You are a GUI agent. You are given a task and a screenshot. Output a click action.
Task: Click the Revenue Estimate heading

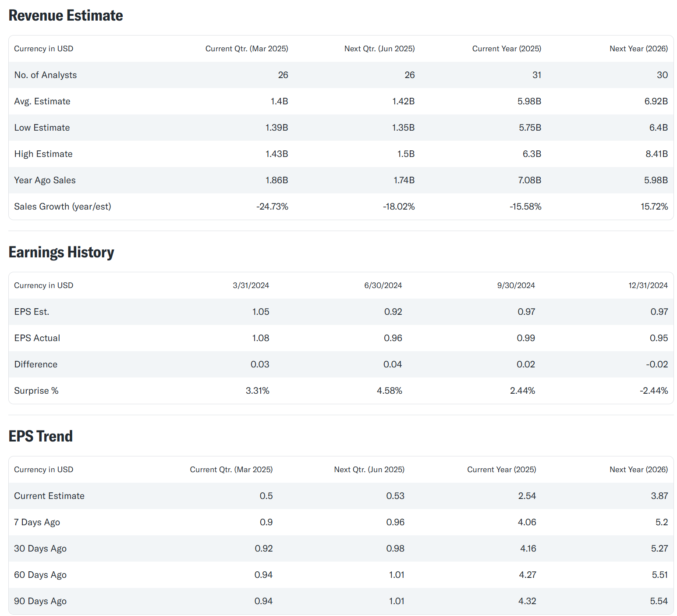pyautogui.click(x=66, y=15)
